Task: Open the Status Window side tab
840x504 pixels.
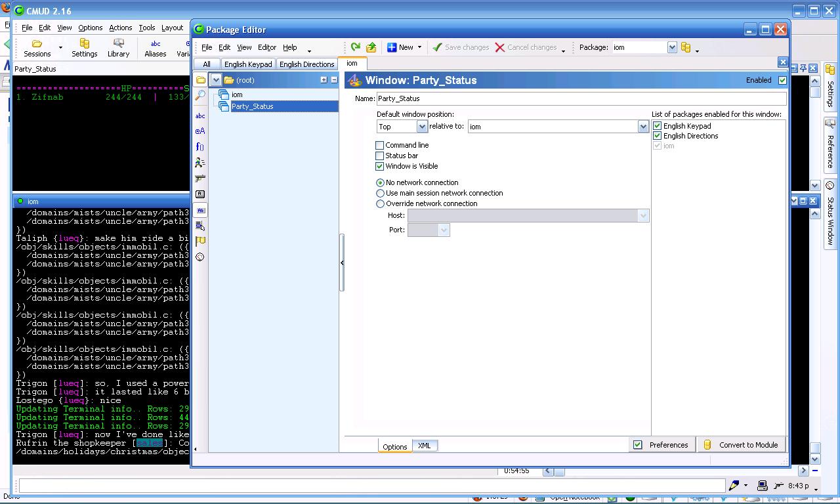Action: click(830, 214)
